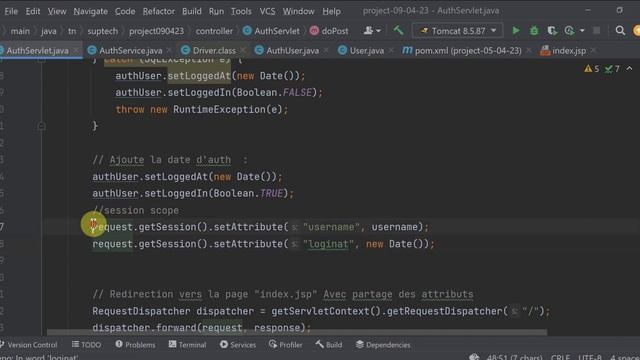Click the Stop process square icon
The image size is (640, 360).
click(596, 31)
